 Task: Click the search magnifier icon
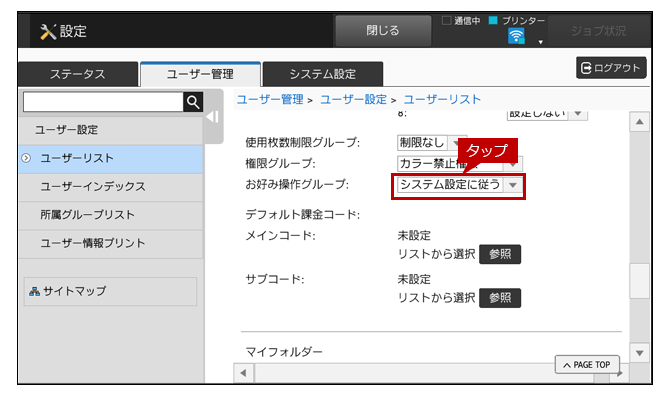coord(193,102)
